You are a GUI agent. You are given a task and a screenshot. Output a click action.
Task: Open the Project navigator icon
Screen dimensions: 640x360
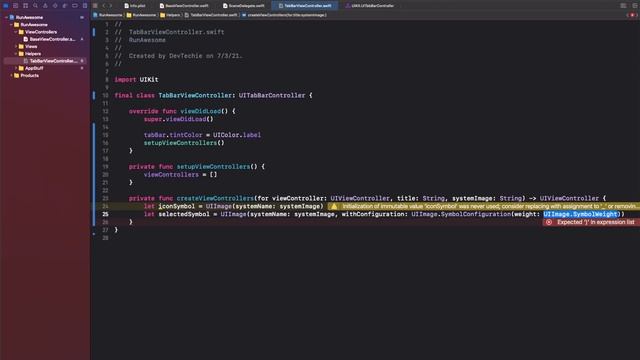coord(6,6)
